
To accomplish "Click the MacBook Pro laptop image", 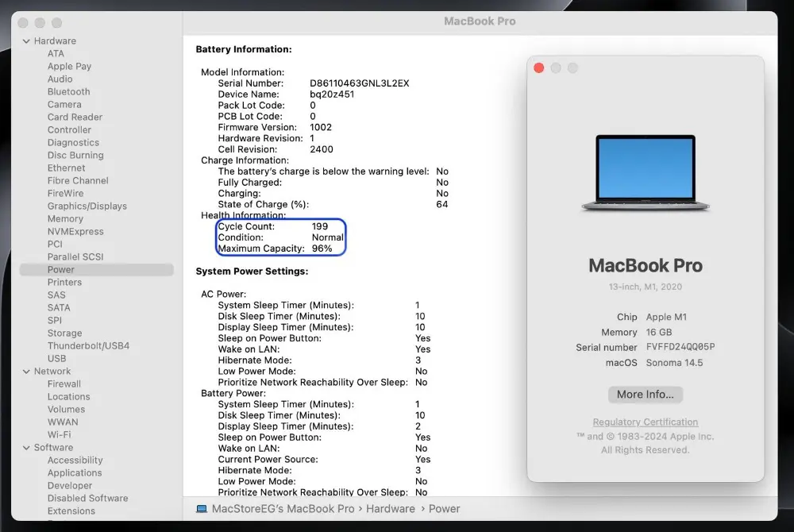I will click(645, 172).
